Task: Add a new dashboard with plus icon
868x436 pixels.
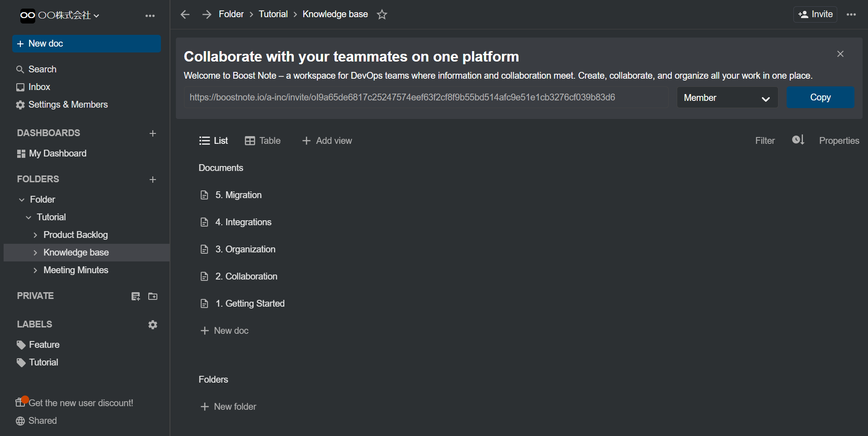Action: click(153, 133)
